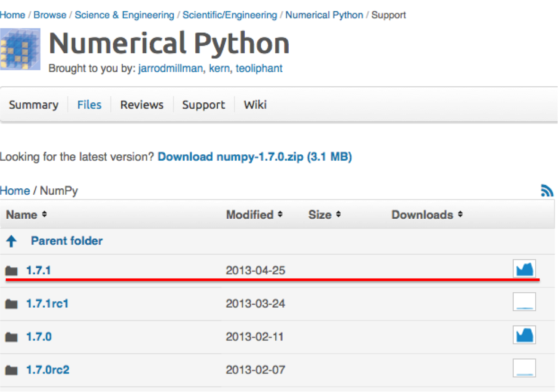
Task: Click the modified date 2013-03-24
Action: coord(256,304)
